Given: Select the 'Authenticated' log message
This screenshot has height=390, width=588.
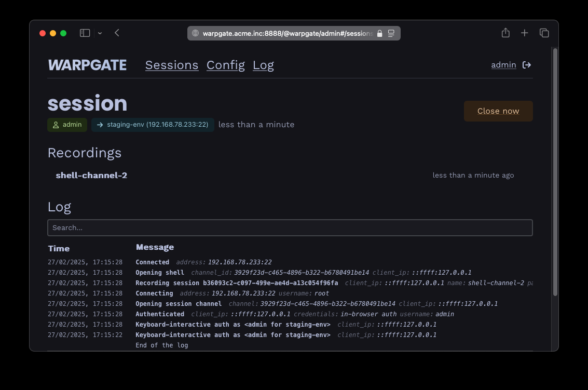Looking at the screenshot, I should [x=160, y=314].
